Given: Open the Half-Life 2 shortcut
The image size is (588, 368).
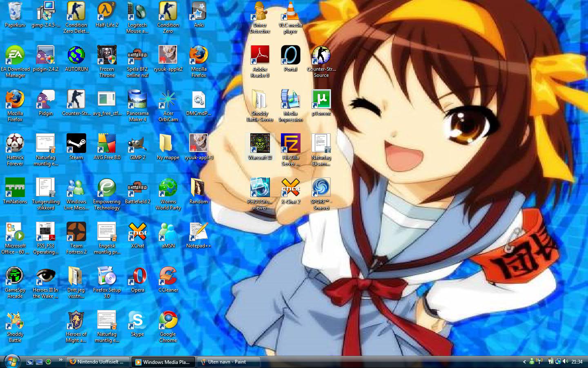Looking at the screenshot, I should (x=107, y=11).
